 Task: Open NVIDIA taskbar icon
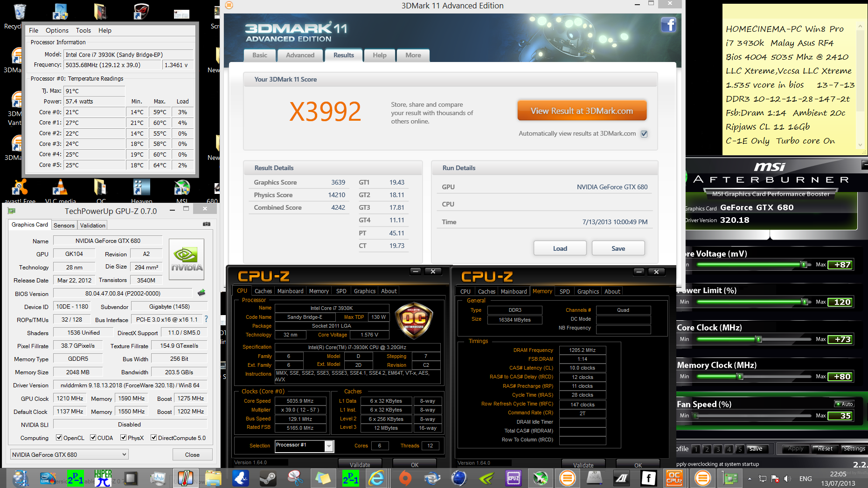(486, 478)
